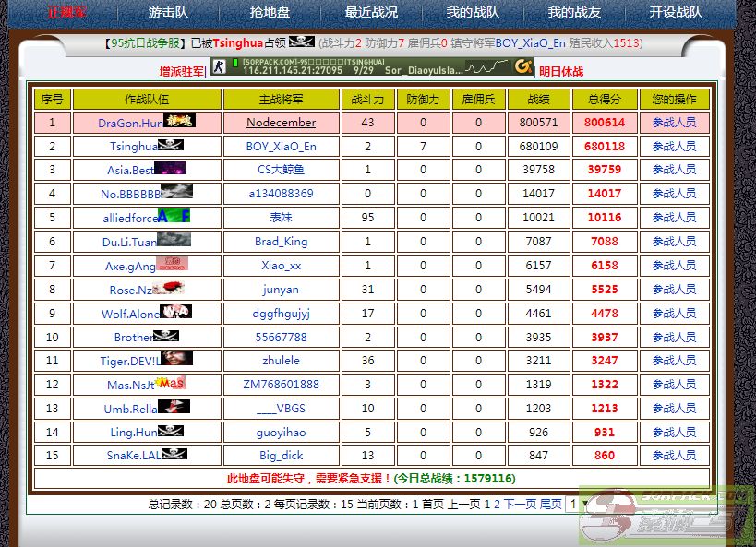
Task: Switch to the 我的战队 tab
Action: (x=473, y=13)
